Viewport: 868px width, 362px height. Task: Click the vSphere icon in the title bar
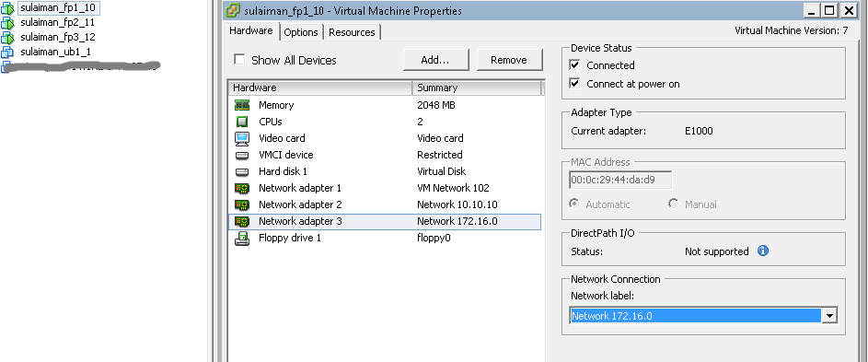pos(234,10)
